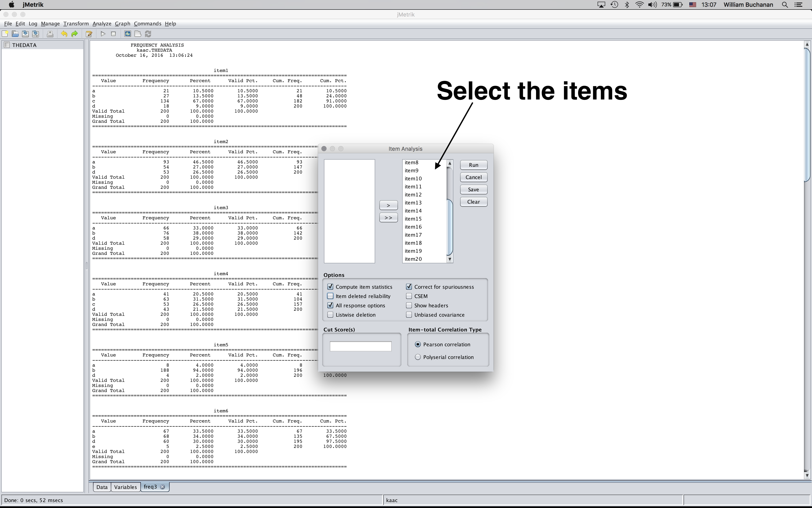Click the Cancel button in Item Analysis
This screenshot has width=812, height=508.
point(473,177)
